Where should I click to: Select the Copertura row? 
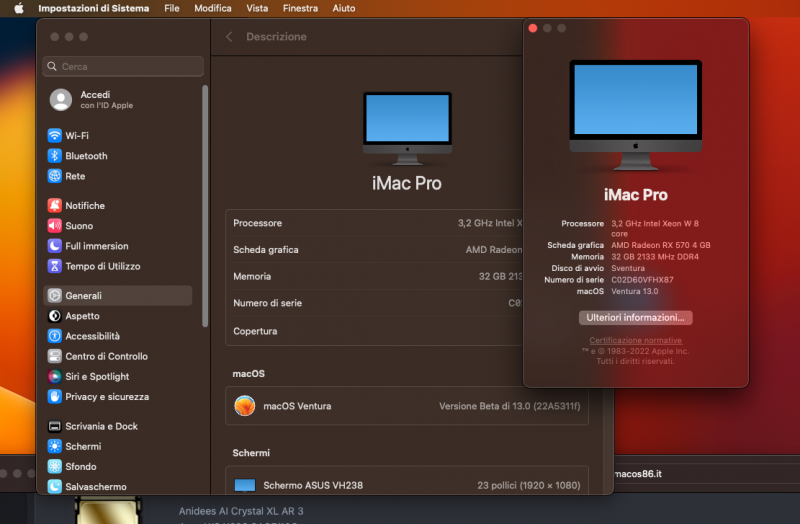(x=374, y=331)
